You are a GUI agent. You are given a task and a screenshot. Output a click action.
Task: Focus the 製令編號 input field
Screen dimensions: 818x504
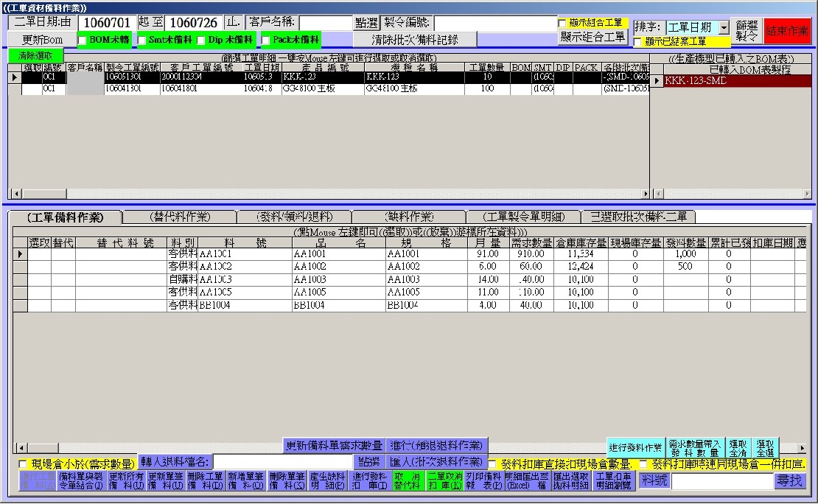495,23
